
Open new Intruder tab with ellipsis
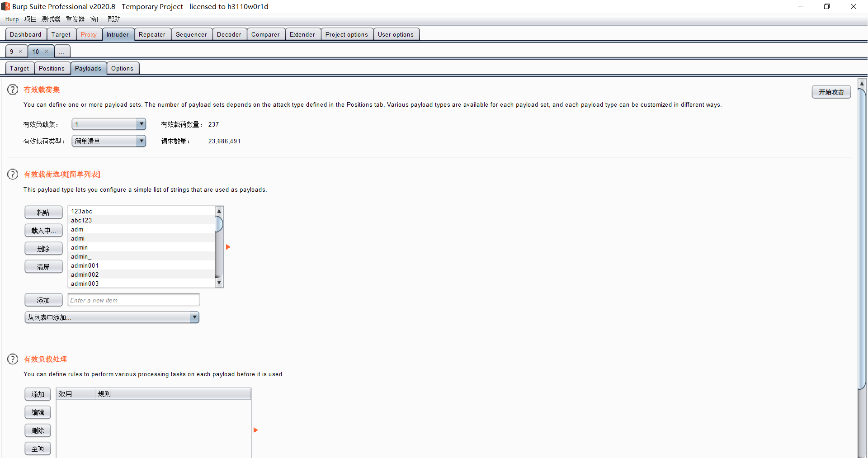point(62,52)
